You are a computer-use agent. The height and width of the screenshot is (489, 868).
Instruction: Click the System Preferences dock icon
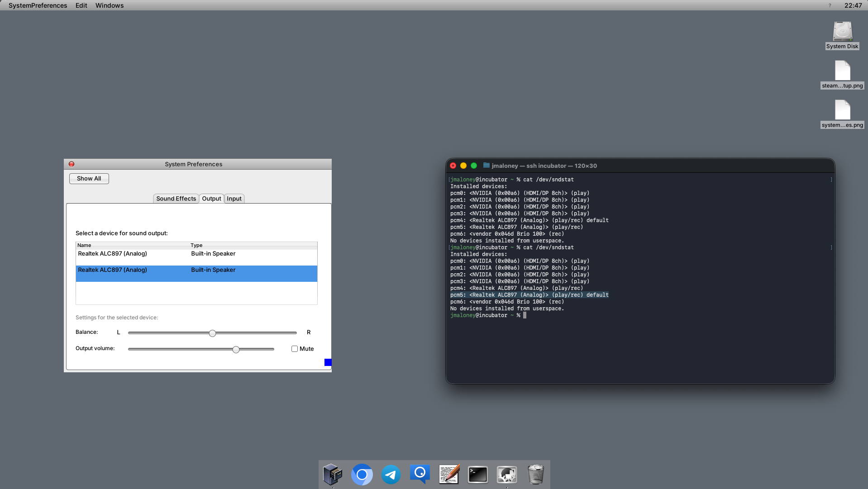coord(506,475)
